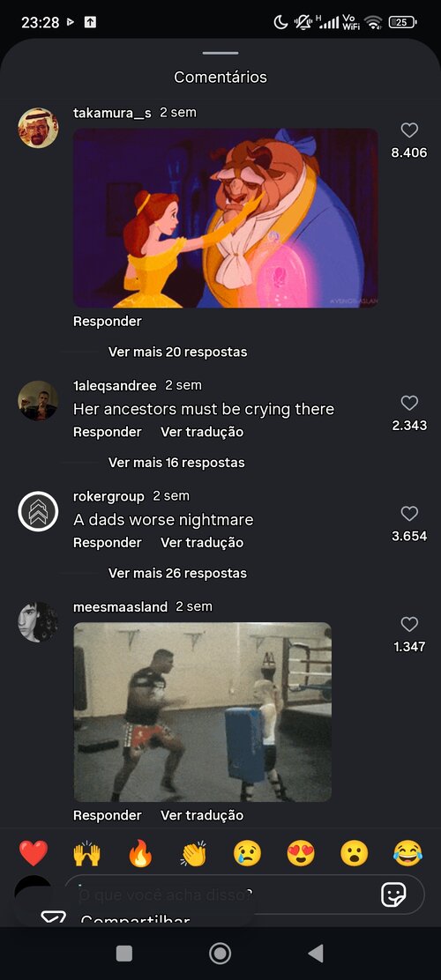Insert the red heart emoji reaction
441x980 pixels.
pos(34,853)
